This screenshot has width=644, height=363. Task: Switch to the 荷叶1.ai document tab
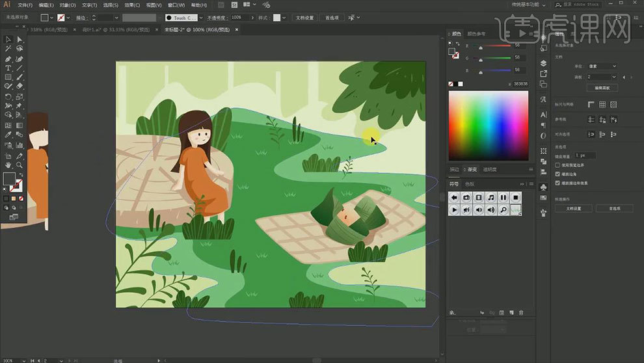point(116,29)
